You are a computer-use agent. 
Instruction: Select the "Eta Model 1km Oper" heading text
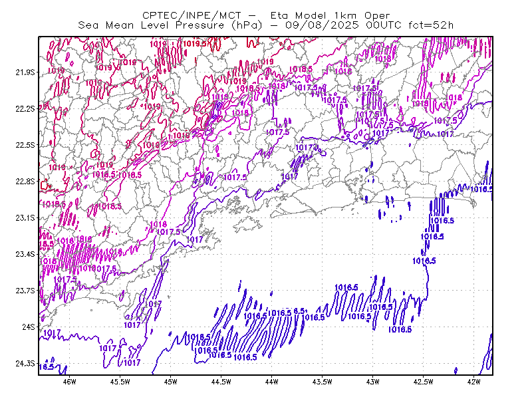[x=330, y=15]
